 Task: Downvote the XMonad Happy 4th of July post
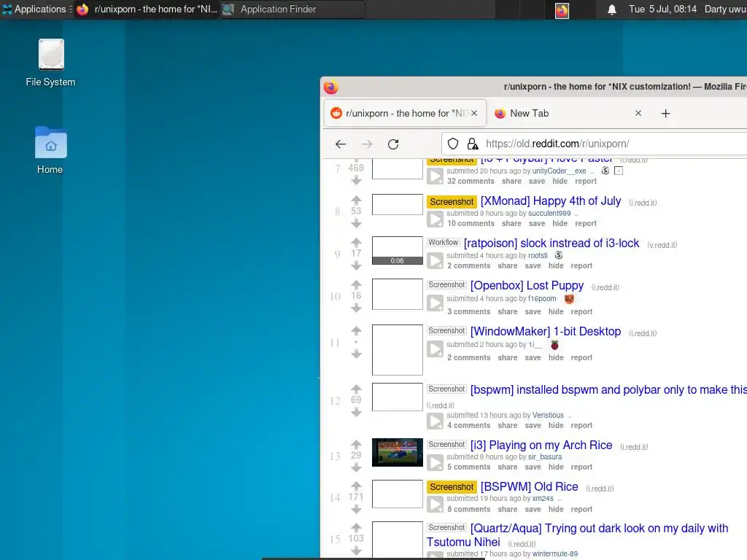[x=356, y=223]
